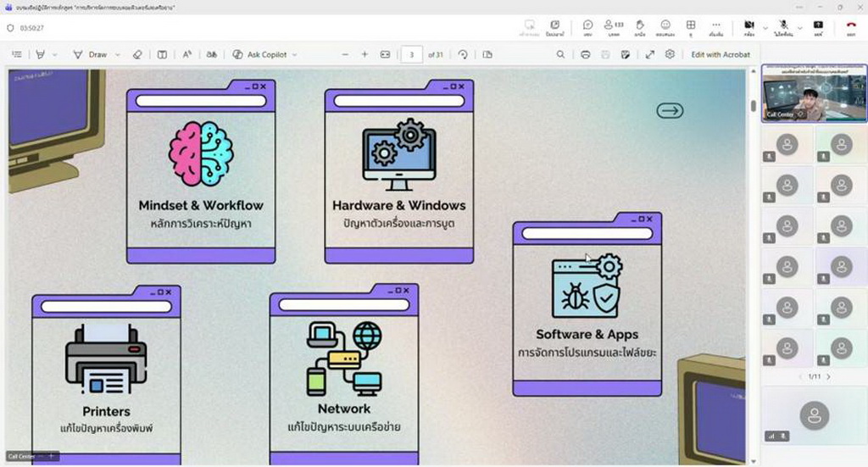Click the Rotate page icon

click(463, 54)
